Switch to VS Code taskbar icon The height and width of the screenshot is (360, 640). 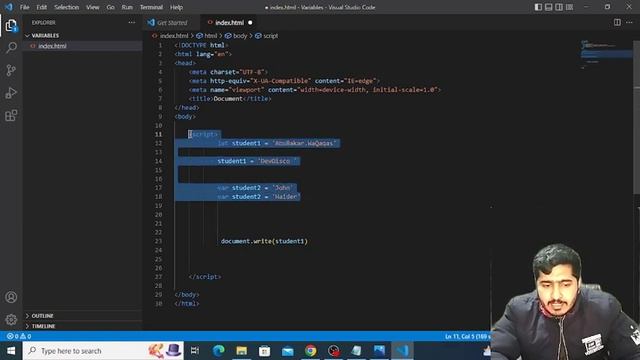(402, 351)
